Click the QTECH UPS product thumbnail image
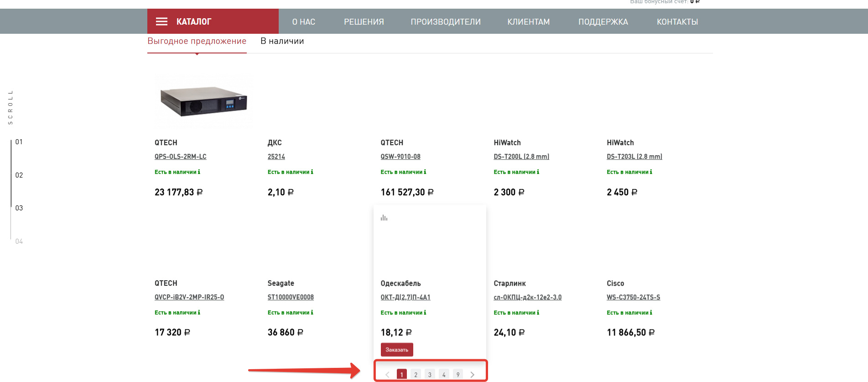The image size is (868, 382). [203, 101]
